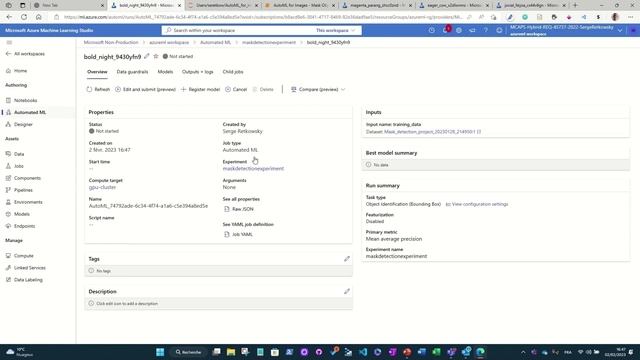This screenshot has width=640, height=360.
Task: Open a new browser tab
Action: (575, 5)
